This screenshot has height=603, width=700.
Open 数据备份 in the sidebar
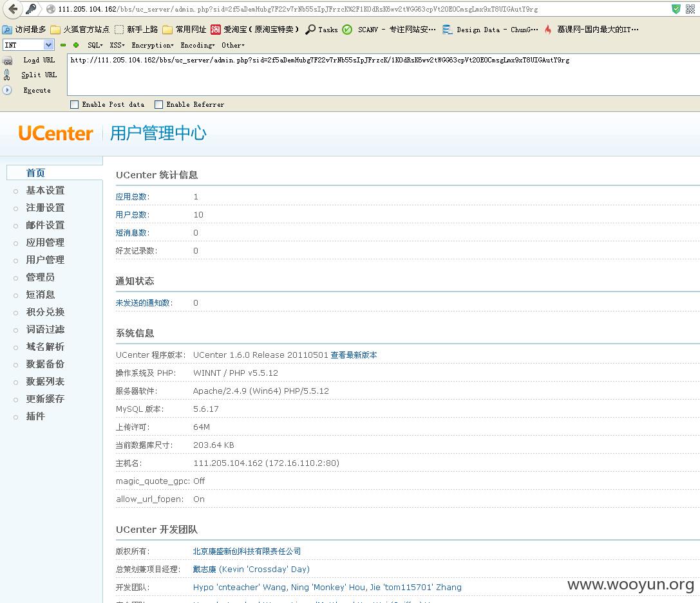[x=45, y=364]
